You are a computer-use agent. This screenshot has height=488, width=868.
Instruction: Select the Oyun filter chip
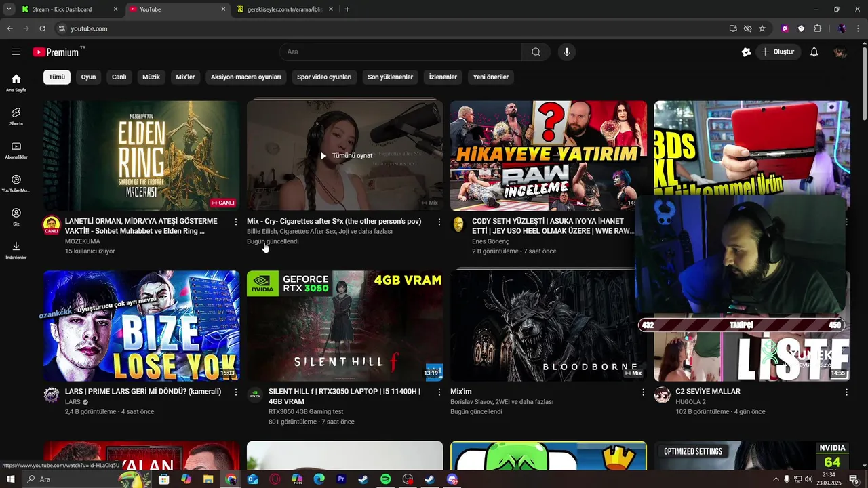tap(89, 77)
